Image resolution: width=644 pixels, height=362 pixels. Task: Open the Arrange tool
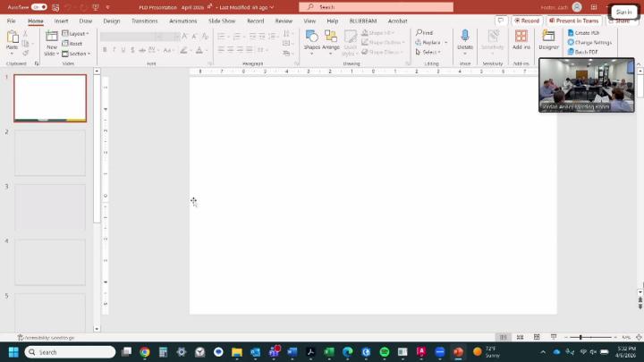tap(331, 38)
